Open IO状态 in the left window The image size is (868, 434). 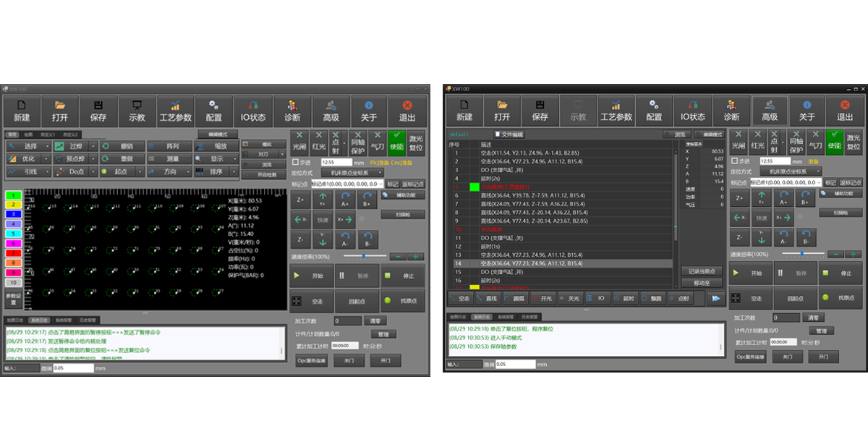(x=253, y=110)
